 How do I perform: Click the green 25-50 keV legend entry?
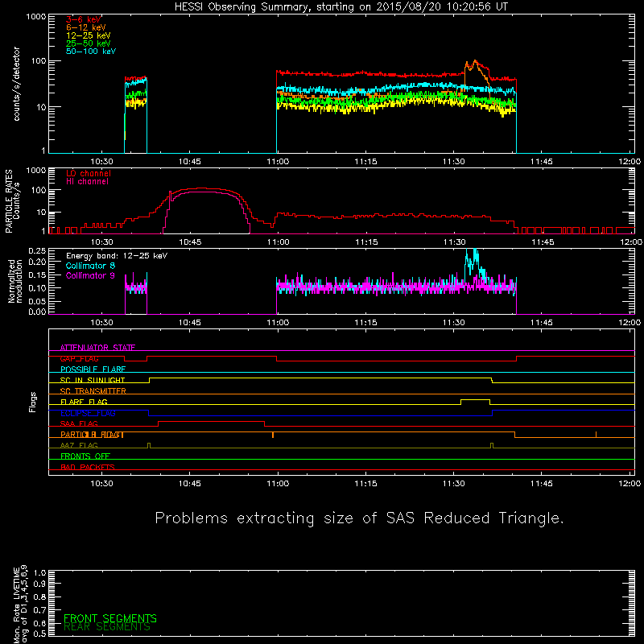[x=88, y=43]
